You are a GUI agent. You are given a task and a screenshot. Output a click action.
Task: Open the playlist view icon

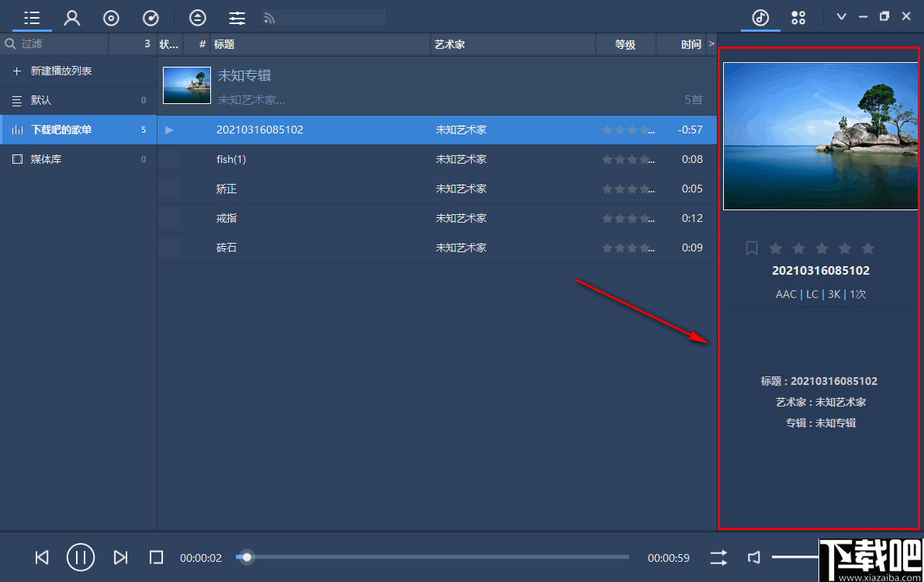pyautogui.click(x=32, y=18)
